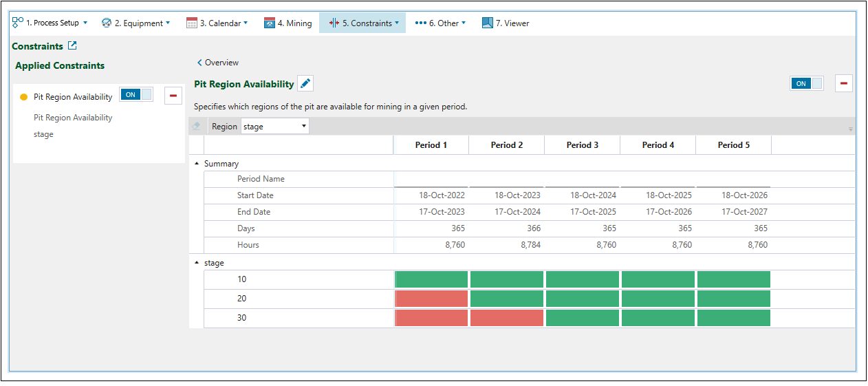Collapse the Summary section
The height and width of the screenshot is (386, 868).
tap(197, 164)
